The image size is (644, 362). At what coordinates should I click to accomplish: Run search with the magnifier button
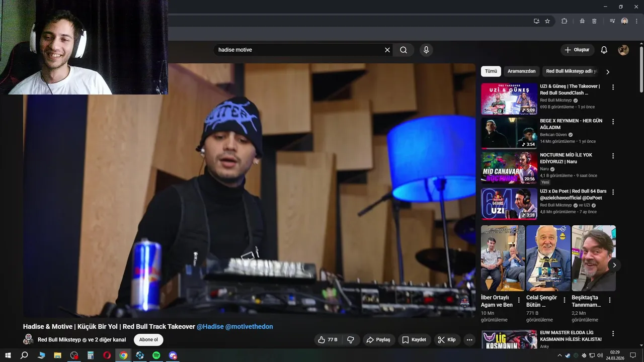click(404, 50)
